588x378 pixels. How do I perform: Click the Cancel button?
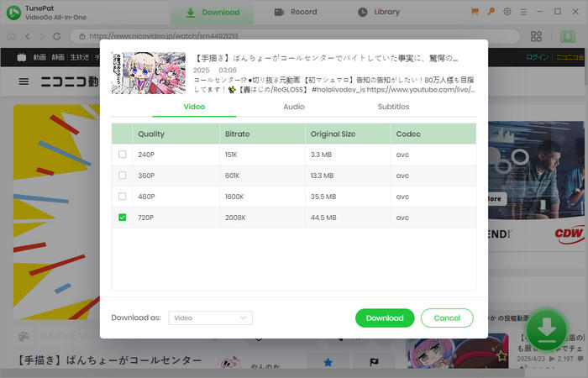coord(447,318)
